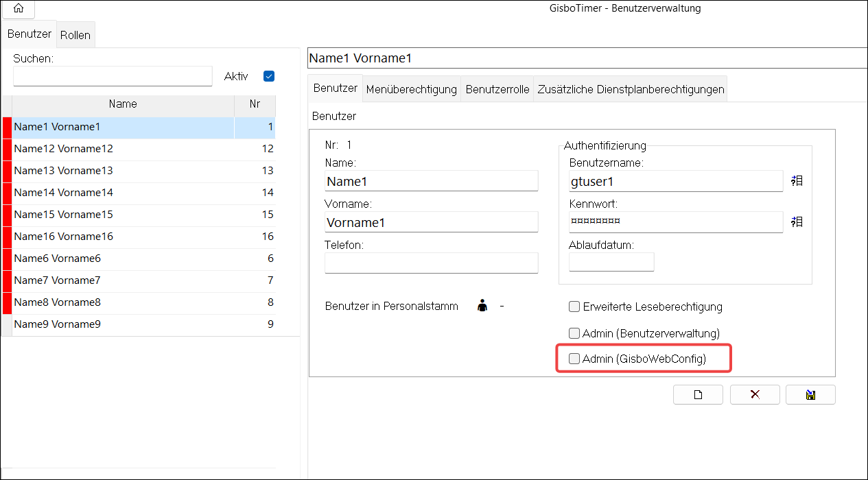Click Nr cell with value 9

click(255, 324)
